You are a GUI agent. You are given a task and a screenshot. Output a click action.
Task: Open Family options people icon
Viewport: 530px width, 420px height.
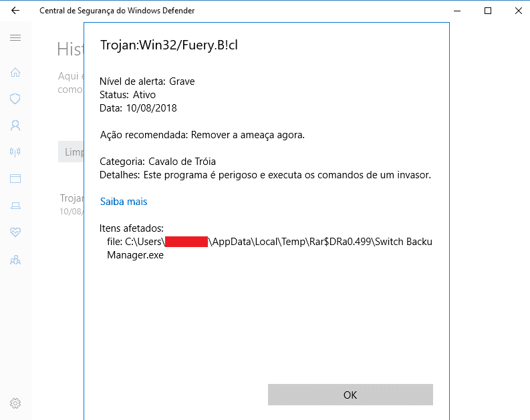(x=15, y=260)
